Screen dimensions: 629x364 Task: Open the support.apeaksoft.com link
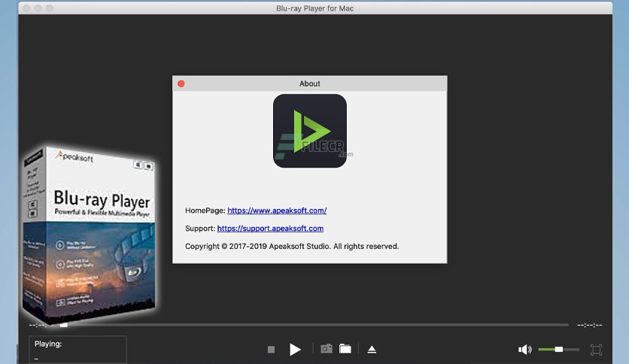(270, 229)
